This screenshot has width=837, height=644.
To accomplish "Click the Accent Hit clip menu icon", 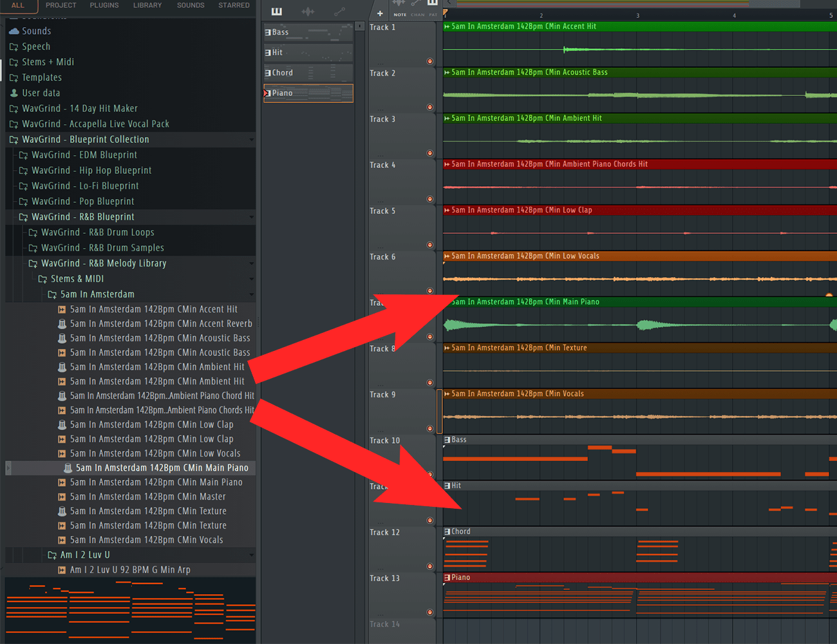I will [x=447, y=27].
